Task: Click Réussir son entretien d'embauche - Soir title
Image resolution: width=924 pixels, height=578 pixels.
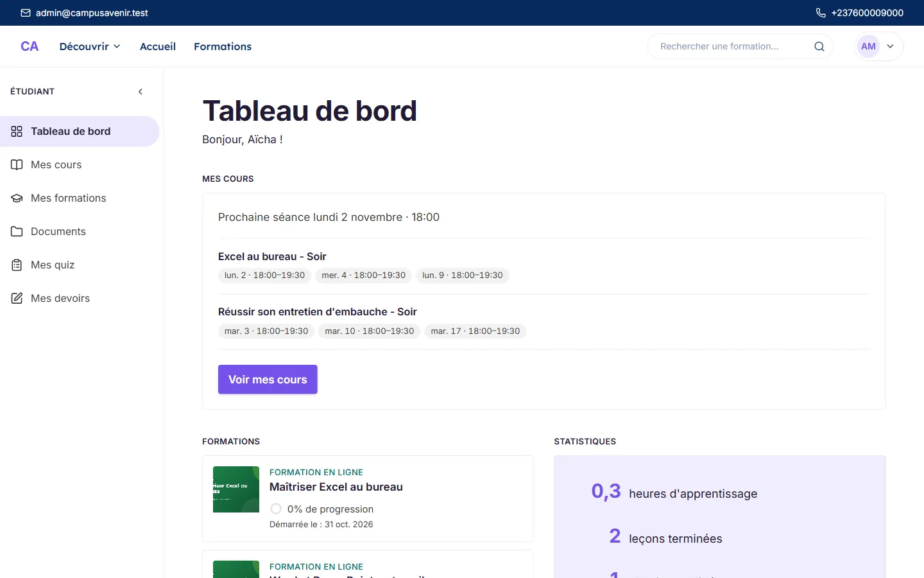Action: click(318, 311)
